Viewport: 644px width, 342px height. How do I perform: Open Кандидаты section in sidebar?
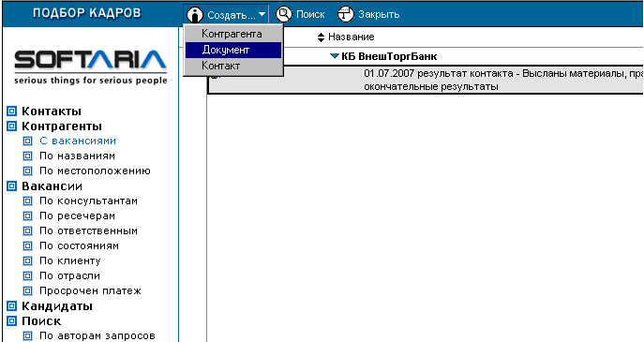(x=57, y=306)
